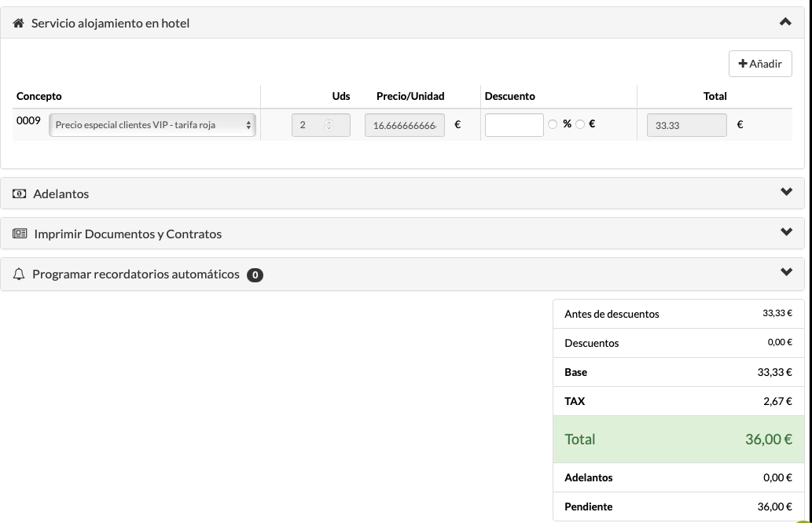Open the Concepto dropdown showing Precio especial clientes VIP

click(152, 125)
